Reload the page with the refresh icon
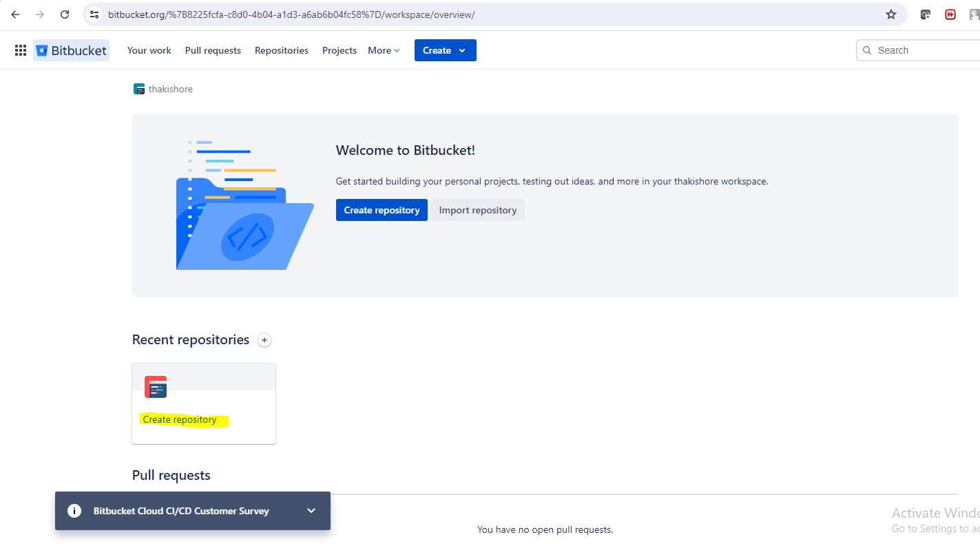 pos(65,14)
